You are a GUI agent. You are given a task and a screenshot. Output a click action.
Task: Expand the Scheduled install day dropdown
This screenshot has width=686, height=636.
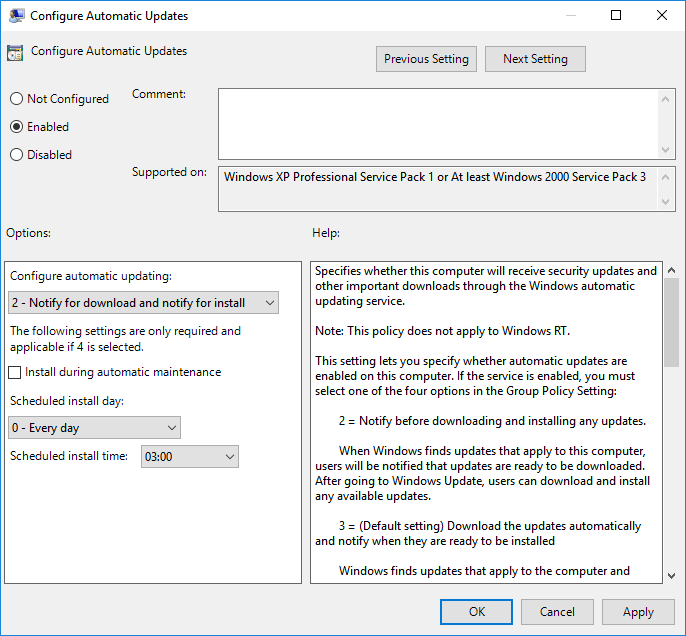point(94,428)
